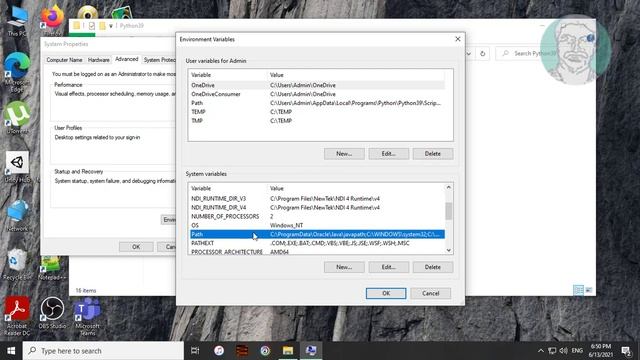Select NUMBER_OF_PROCESSORS system variable
640x360 pixels.
318,216
